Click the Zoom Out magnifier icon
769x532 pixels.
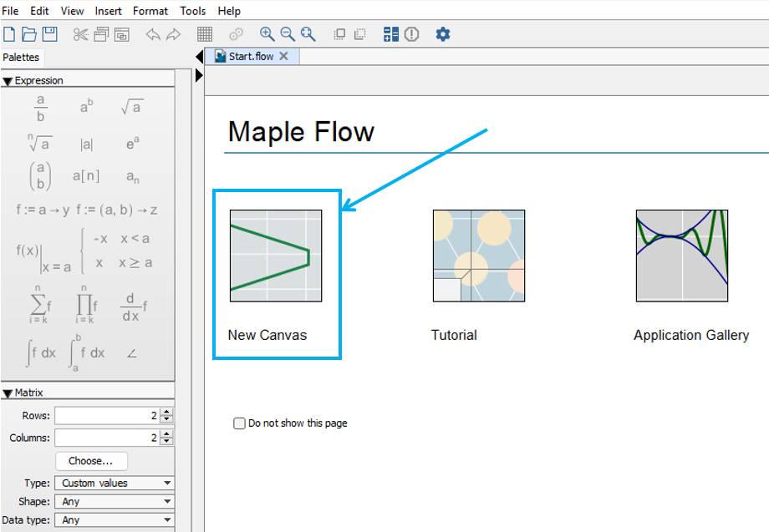(x=288, y=34)
